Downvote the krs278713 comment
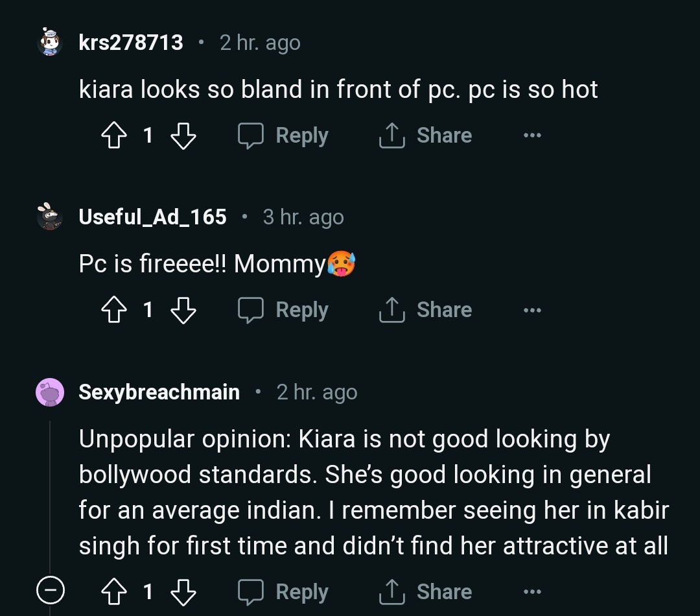Screen dimensions: 700x616 [x=183, y=136]
